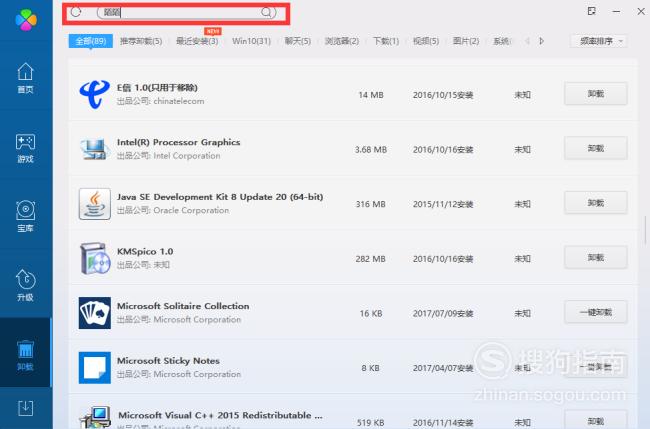
Task: Click the Microsoft Sticky Notes icon
Action: click(95, 368)
